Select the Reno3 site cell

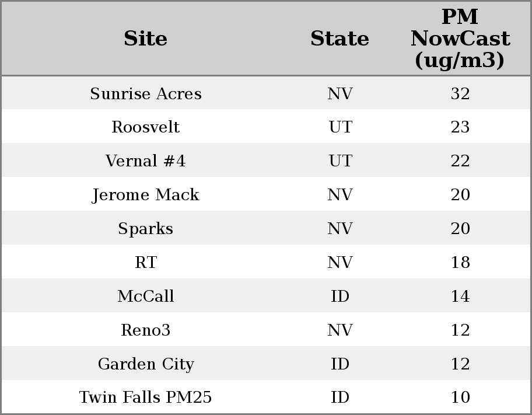(x=145, y=330)
